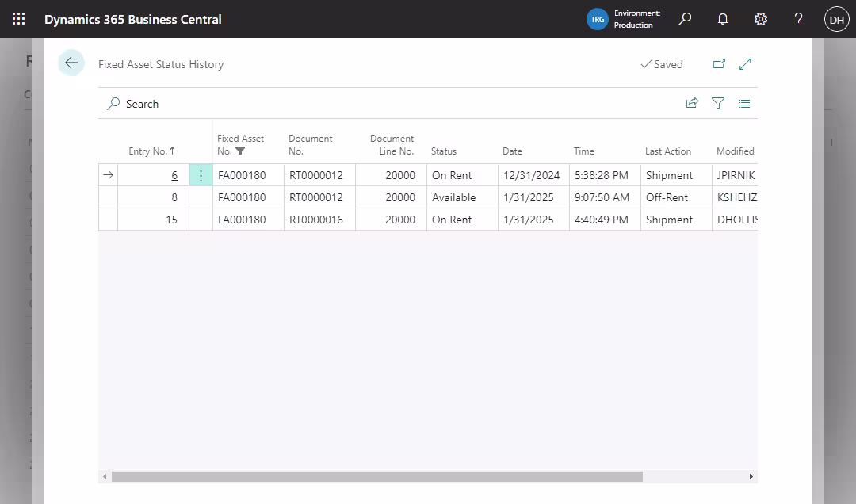
Task: Open the DH user account avatar
Action: 836,20
